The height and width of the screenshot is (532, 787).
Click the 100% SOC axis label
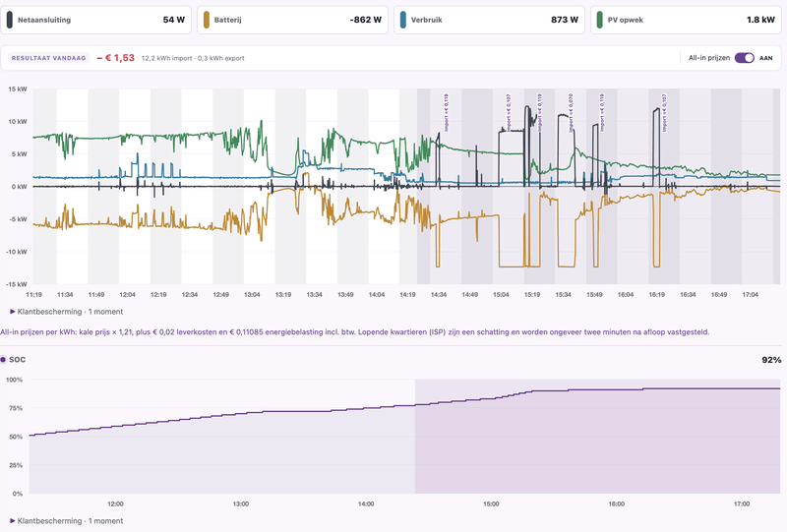tap(14, 380)
